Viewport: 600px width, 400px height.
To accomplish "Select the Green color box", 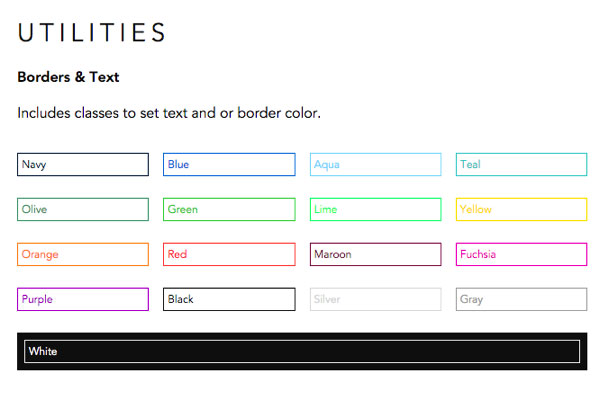I will click(x=229, y=210).
